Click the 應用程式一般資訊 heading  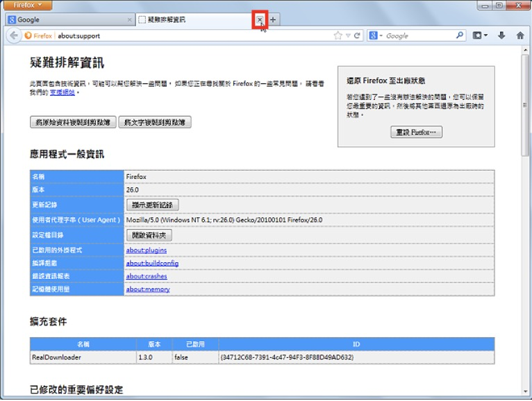(x=67, y=154)
